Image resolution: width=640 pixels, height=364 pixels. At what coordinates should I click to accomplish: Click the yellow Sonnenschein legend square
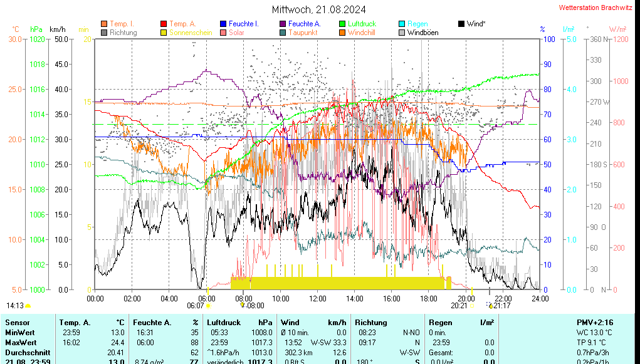click(x=164, y=33)
